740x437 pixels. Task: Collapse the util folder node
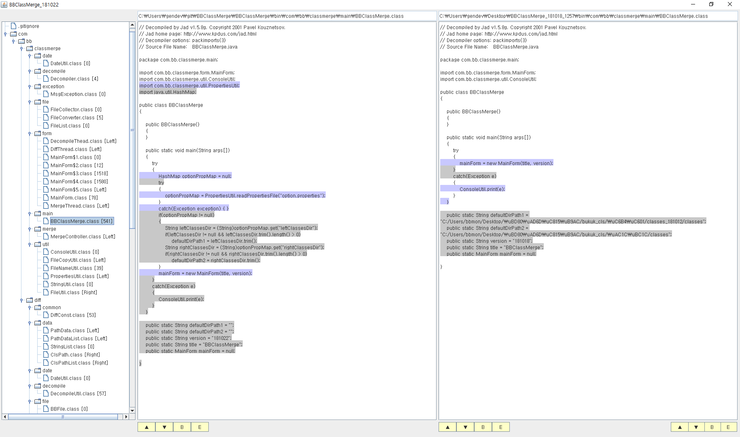tap(30, 245)
